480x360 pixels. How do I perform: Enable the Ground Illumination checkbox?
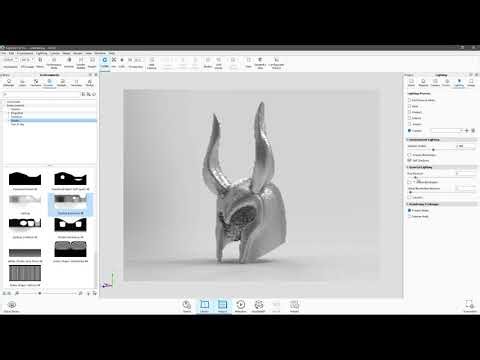coord(410,155)
